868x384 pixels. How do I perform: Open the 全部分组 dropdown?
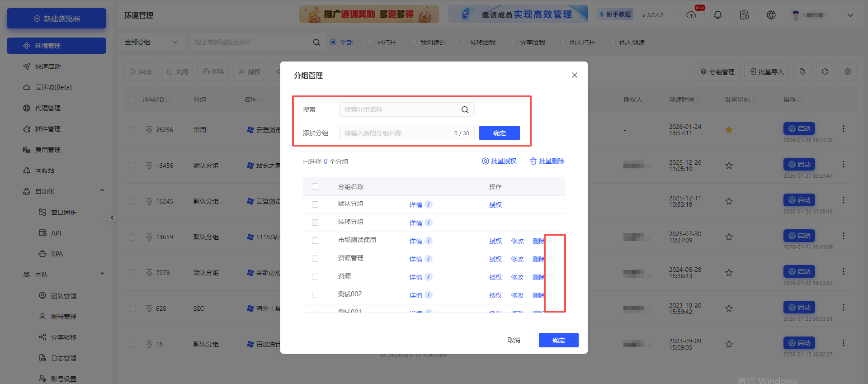(x=151, y=42)
